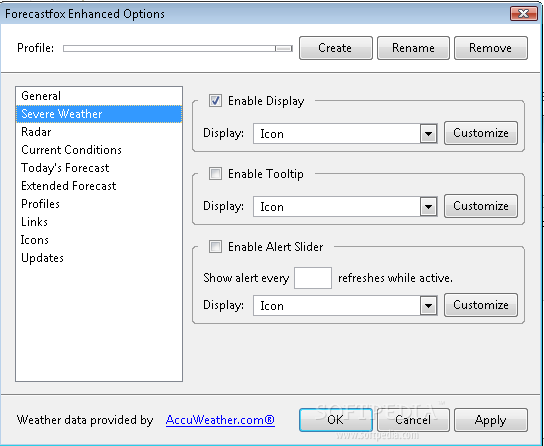Uncheck the Enable Display checkbox

pyautogui.click(x=215, y=101)
